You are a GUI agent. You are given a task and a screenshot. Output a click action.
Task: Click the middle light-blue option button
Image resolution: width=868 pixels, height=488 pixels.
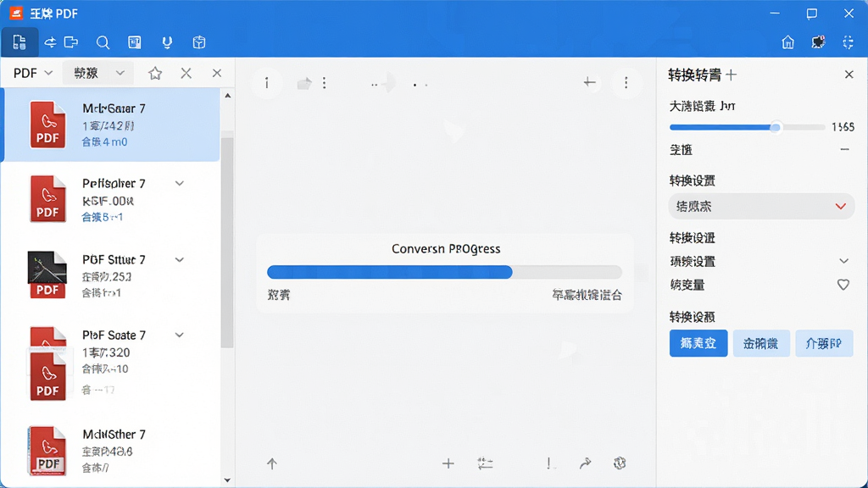point(761,344)
